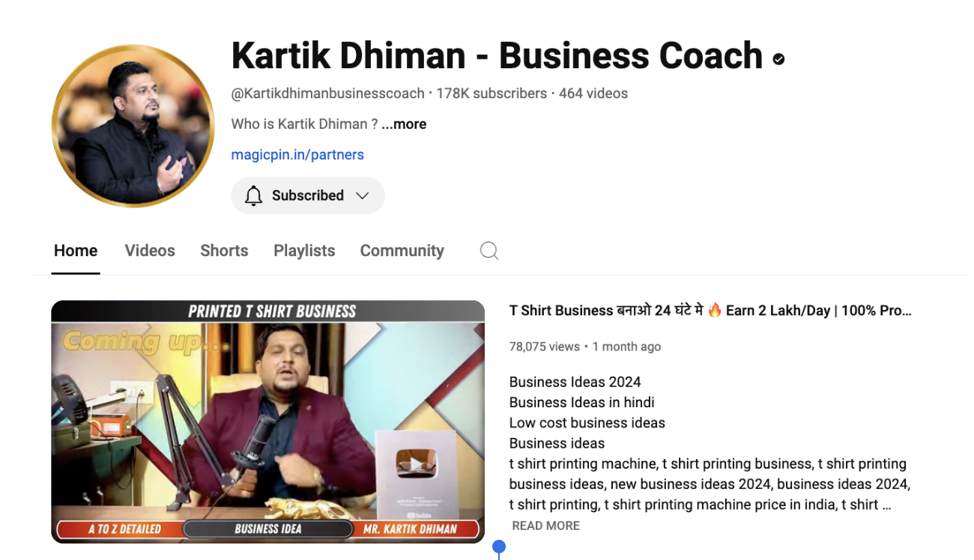974x560 pixels.
Task: Click the channel search magnifier icon
Action: [x=489, y=251]
